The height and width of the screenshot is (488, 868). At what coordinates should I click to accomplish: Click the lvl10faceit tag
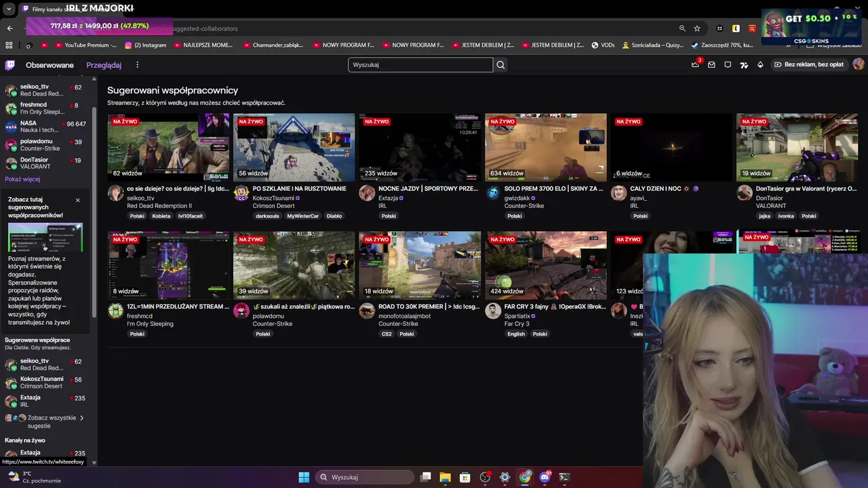pyautogui.click(x=191, y=216)
